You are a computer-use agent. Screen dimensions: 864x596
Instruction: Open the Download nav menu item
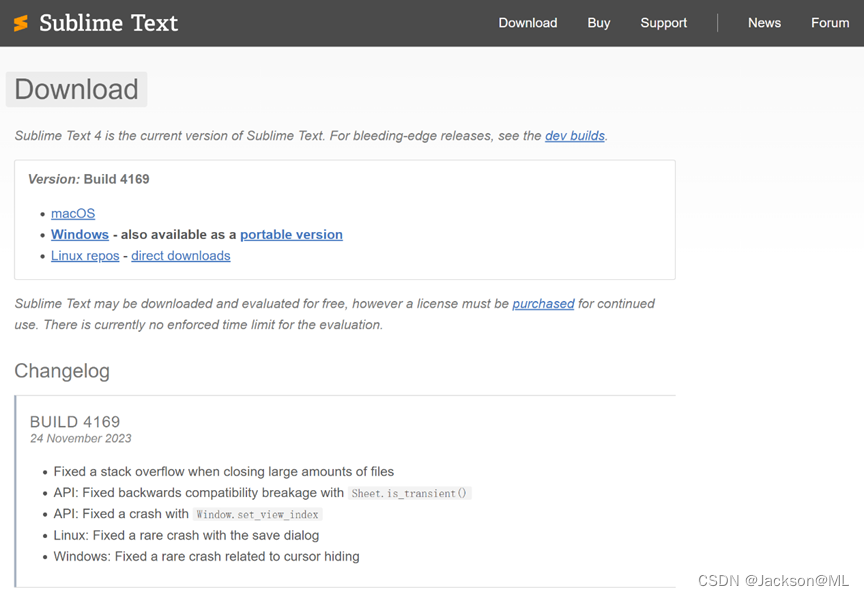point(528,23)
